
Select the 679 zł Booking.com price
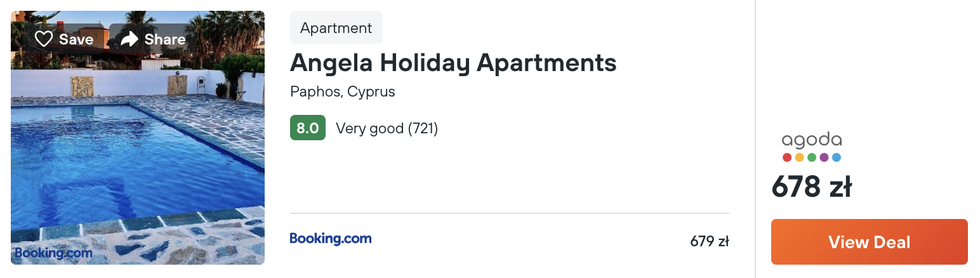click(709, 241)
